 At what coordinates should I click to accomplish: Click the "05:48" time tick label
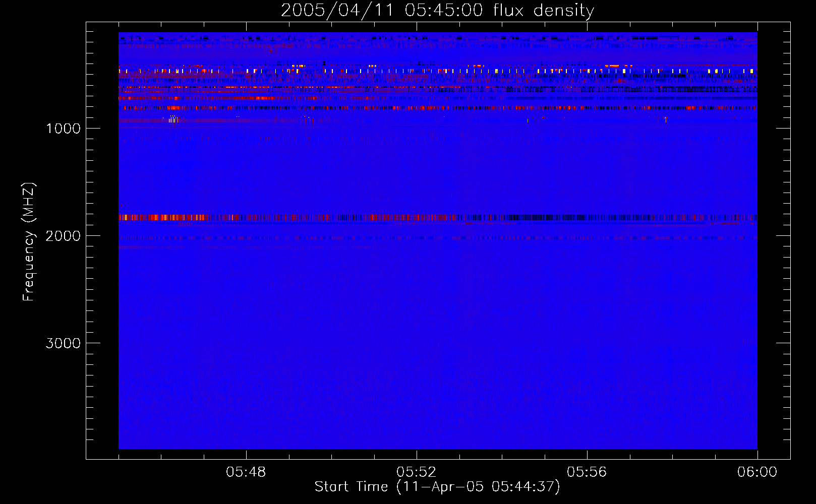[246, 472]
